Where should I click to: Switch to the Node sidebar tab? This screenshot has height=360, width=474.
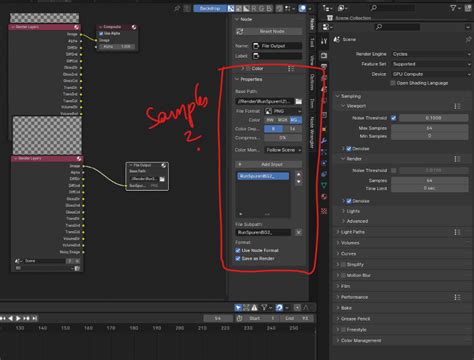pos(312,24)
